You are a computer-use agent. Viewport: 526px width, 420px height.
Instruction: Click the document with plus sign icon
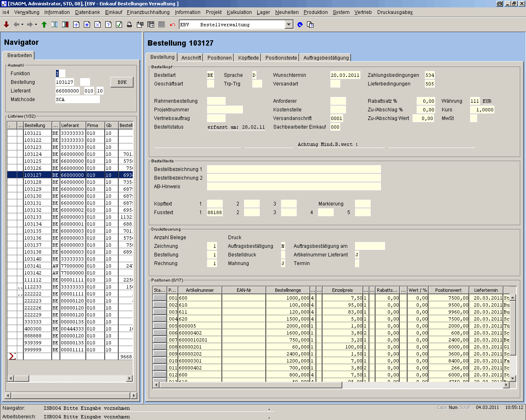click(76, 25)
